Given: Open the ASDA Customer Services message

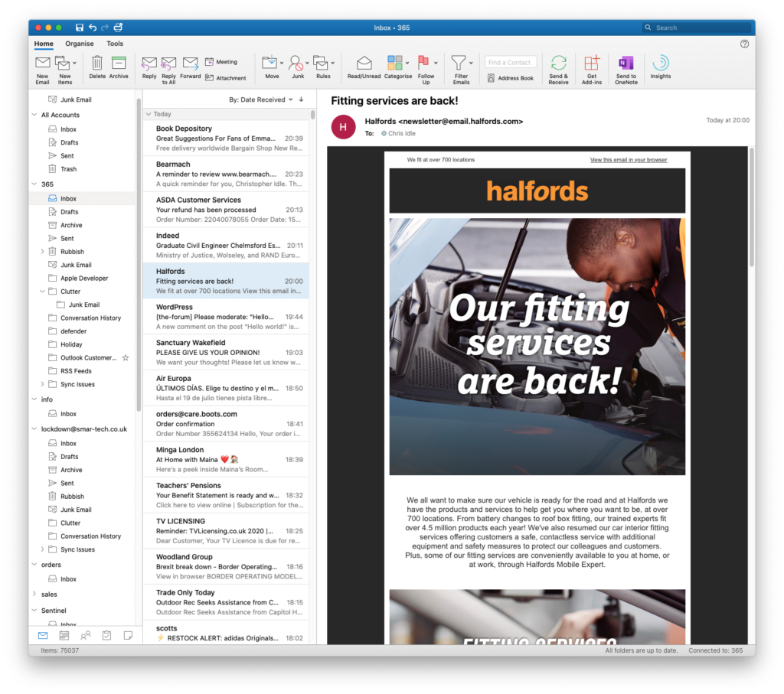Looking at the screenshot, I should tap(226, 210).
